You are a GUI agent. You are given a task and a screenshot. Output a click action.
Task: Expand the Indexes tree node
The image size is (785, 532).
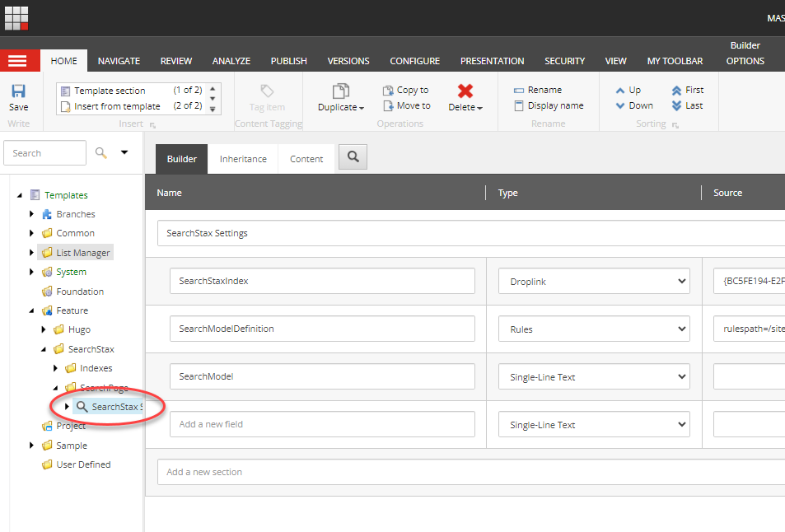[x=55, y=368]
